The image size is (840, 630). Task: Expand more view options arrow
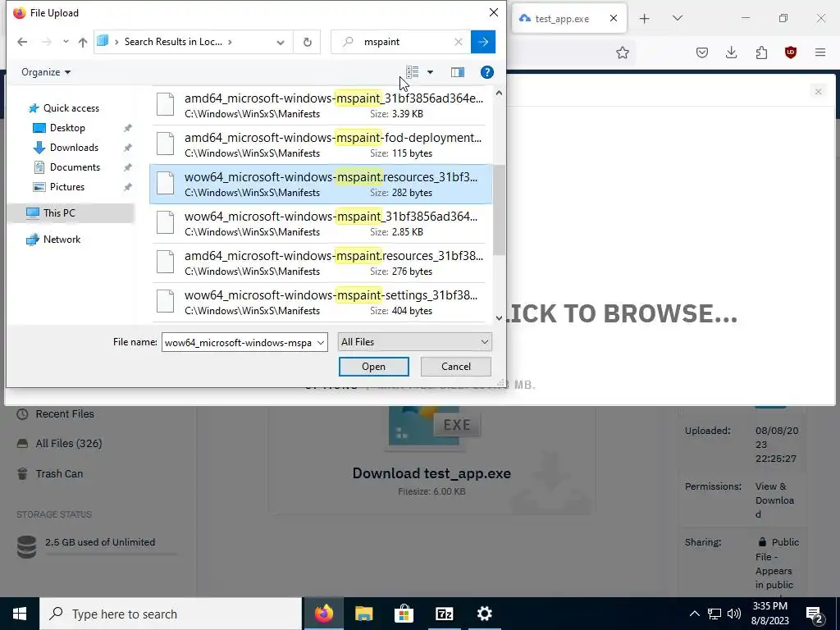coord(430,72)
